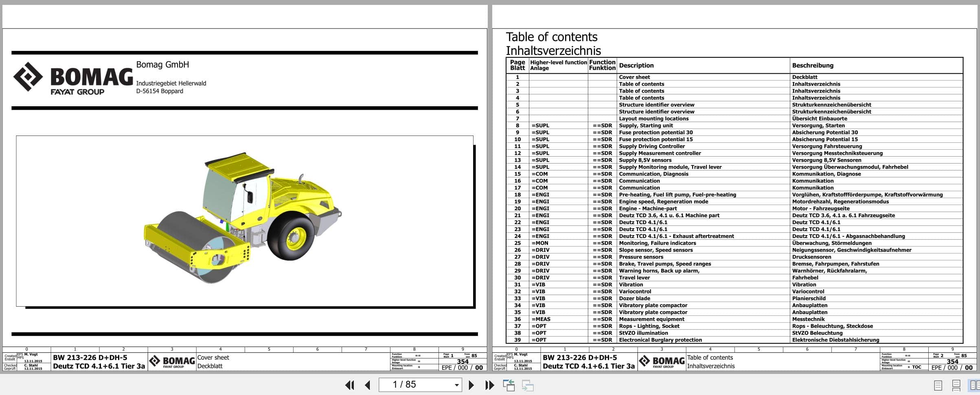Click 'Elektronische Diebstahlsicherung' text
The image size is (980, 395).
click(x=835, y=340)
